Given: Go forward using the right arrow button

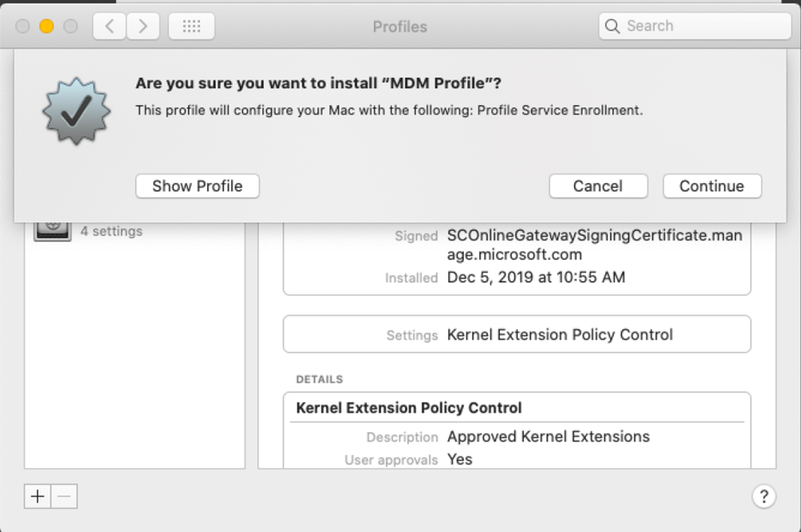Looking at the screenshot, I should point(143,26).
